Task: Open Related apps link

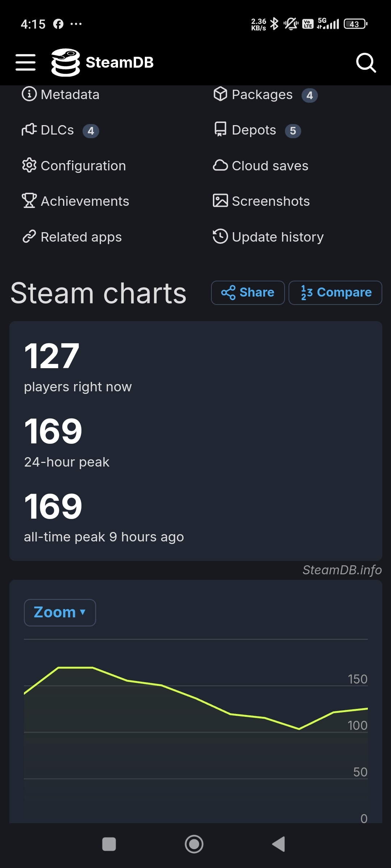Action: (x=72, y=237)
